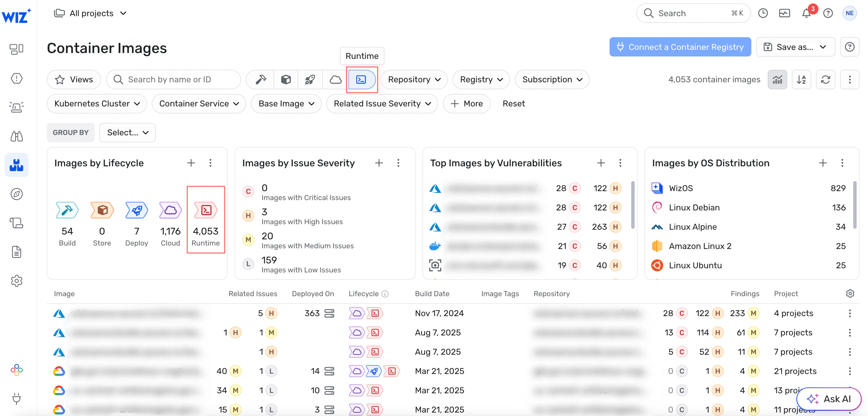Toggle the Build lifecycle filter
The image size is (868, 416).
[x=261, y=80]
